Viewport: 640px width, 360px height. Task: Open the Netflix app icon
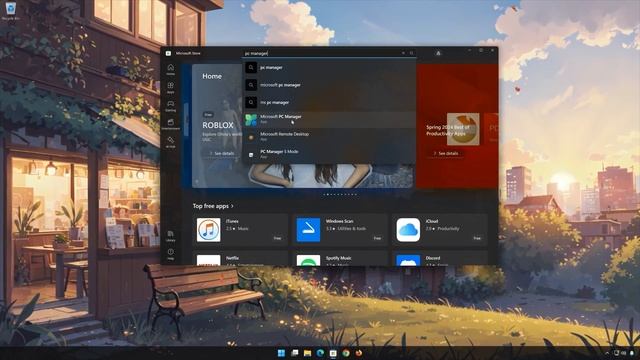[209, 260]
